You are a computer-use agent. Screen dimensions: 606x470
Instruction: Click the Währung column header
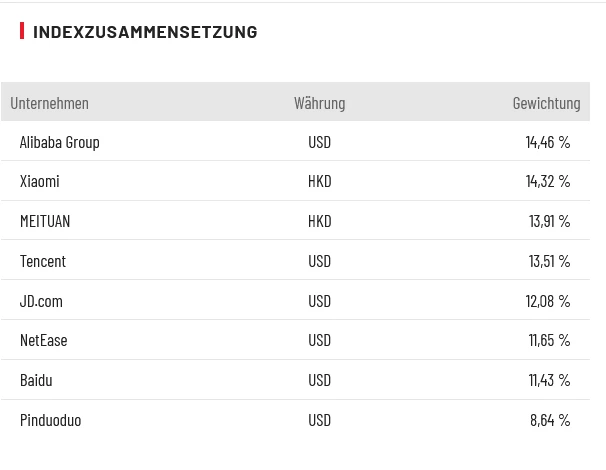(319, 103)
